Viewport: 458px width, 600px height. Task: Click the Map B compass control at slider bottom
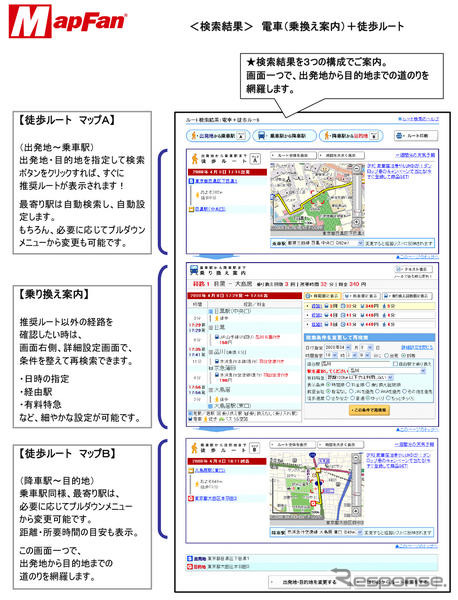click(356, 511)
